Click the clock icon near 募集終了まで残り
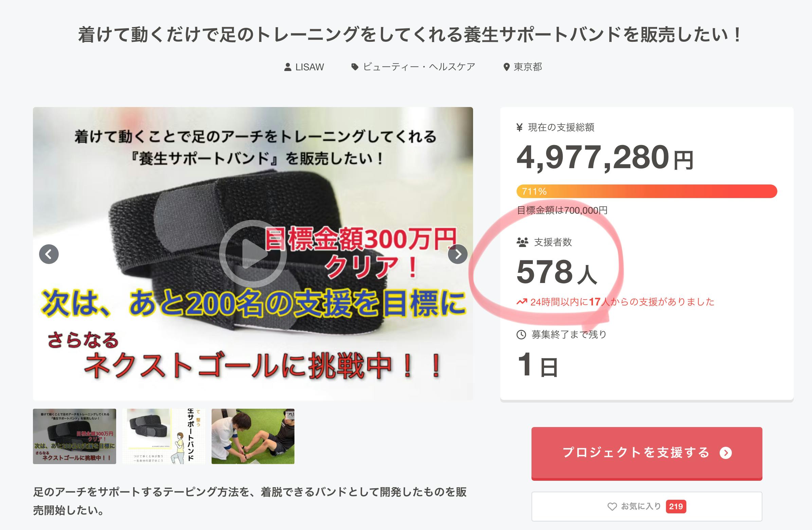This screenshot has width=812, height=530. (x=521, y=334)
